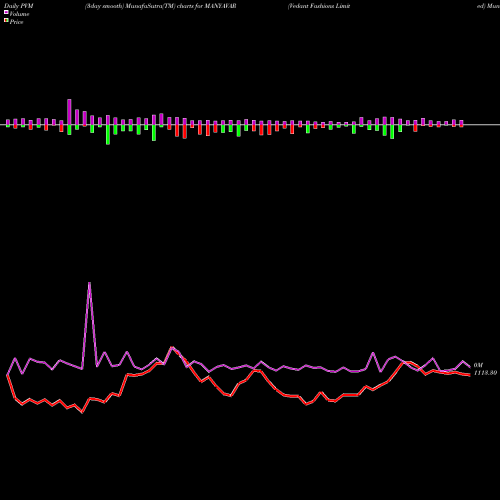500x500 pixels.
Task: Click the tallest magenta volume bar
Action: (x=69, y=112)
